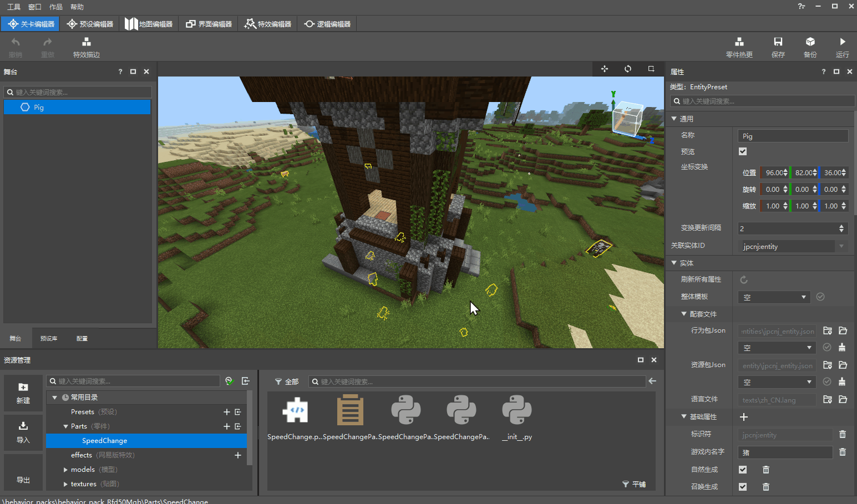Collapse the 配套文件 section
This screenshot has height=504, width=857.
[x=684, y=314]
